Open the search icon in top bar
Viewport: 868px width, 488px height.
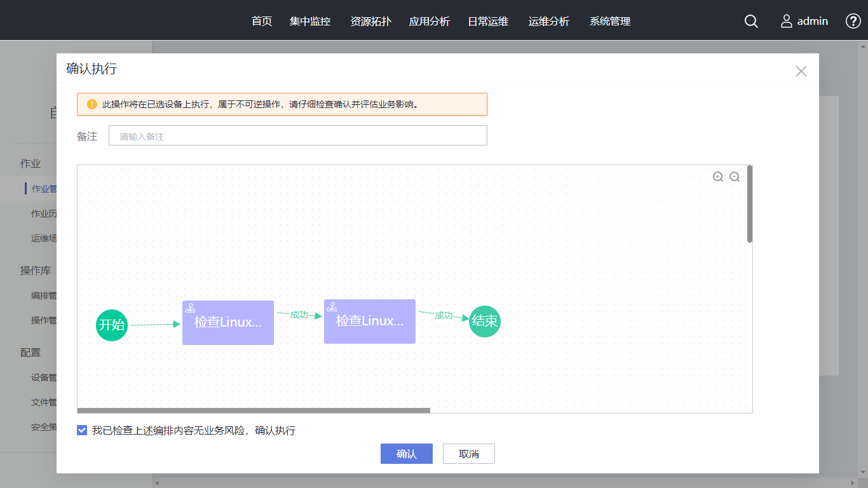coord(751,21)
